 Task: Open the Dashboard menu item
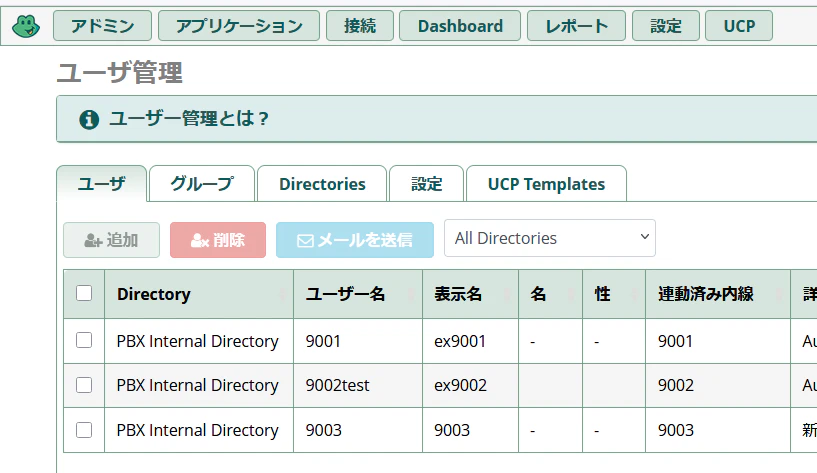[460, 26]
